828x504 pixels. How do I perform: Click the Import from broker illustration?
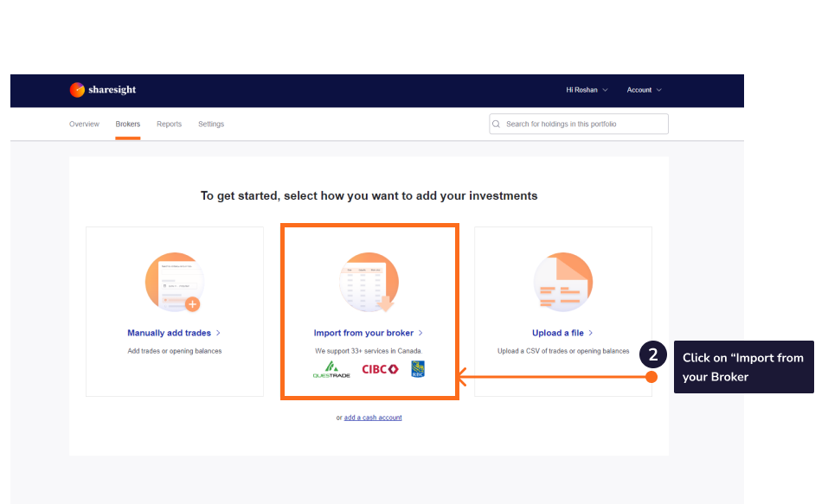[x=369, y=283]
